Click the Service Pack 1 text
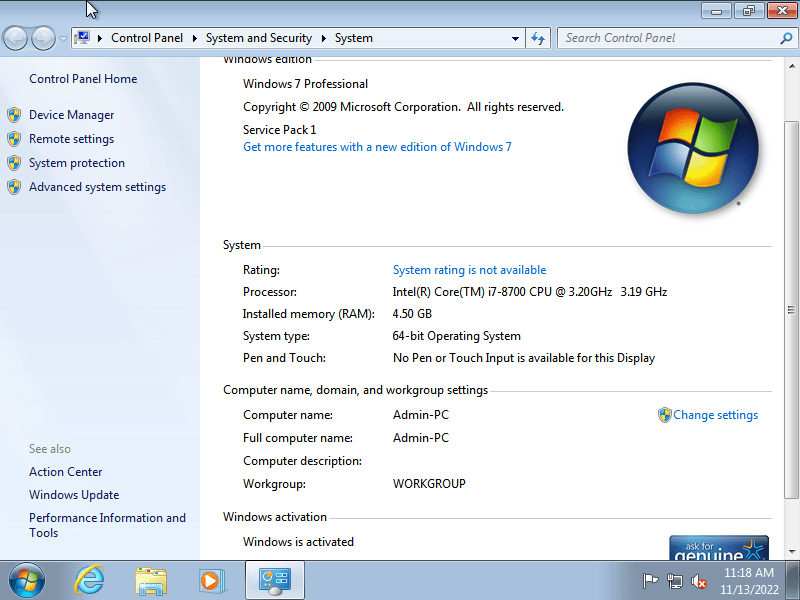 pos(280,130)
